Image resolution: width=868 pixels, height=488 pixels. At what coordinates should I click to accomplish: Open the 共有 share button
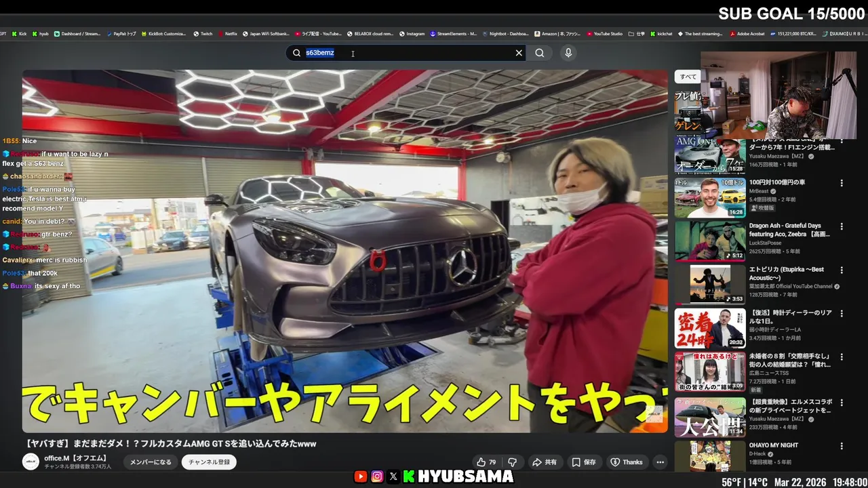point(545,462)
